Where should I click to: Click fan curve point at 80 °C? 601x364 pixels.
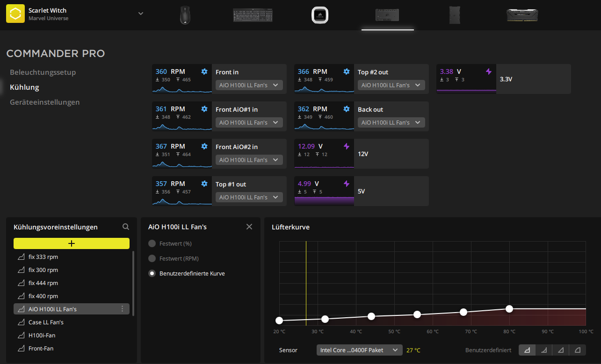(509, 309)
